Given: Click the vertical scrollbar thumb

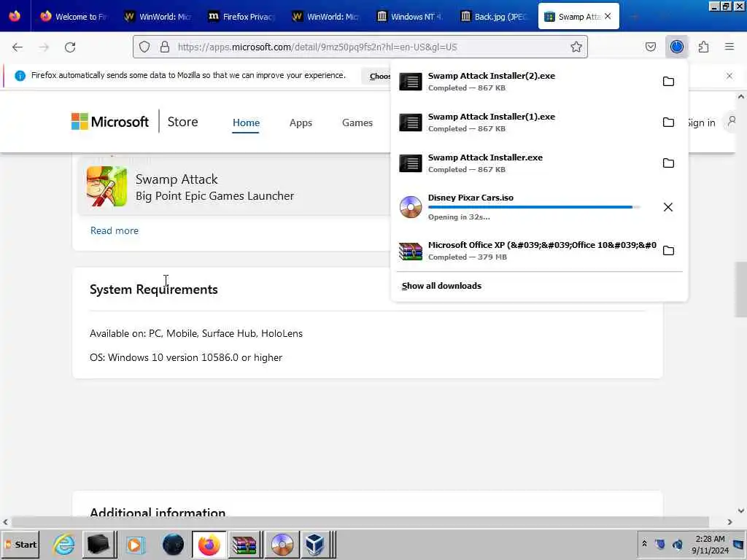Looking at the screenshot, I should tap(740, 289).
